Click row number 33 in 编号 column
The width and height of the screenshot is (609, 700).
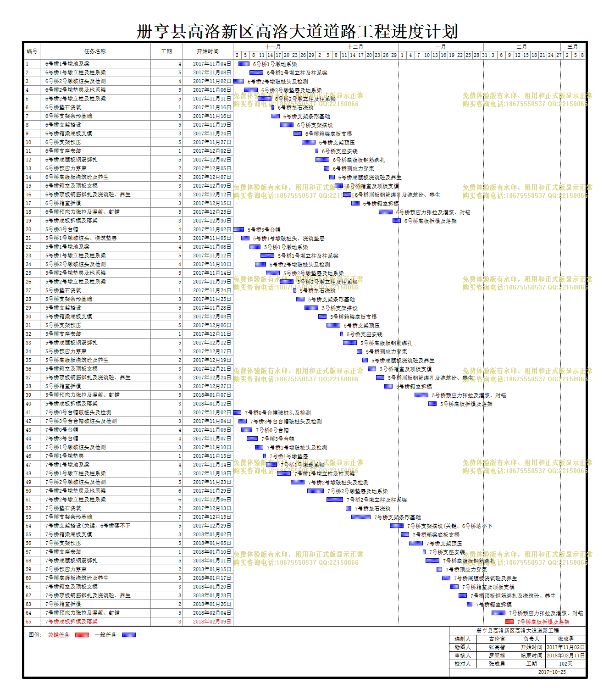click(x=28, y=343)
